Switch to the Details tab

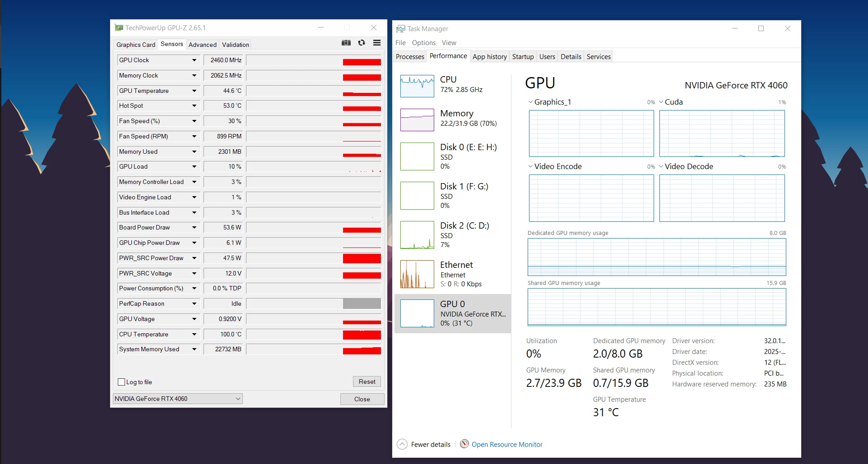pos(571,56)
